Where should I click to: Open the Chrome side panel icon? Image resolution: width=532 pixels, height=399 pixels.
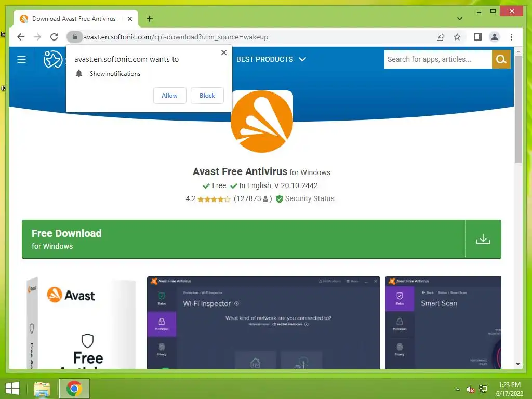coord(478,37)
